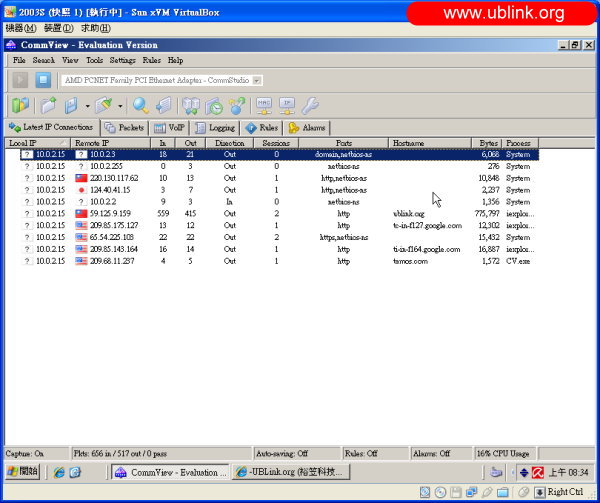Select remote IP 65.54.225.103
Viewport: 600px width, 503px height.
[112, 238]
